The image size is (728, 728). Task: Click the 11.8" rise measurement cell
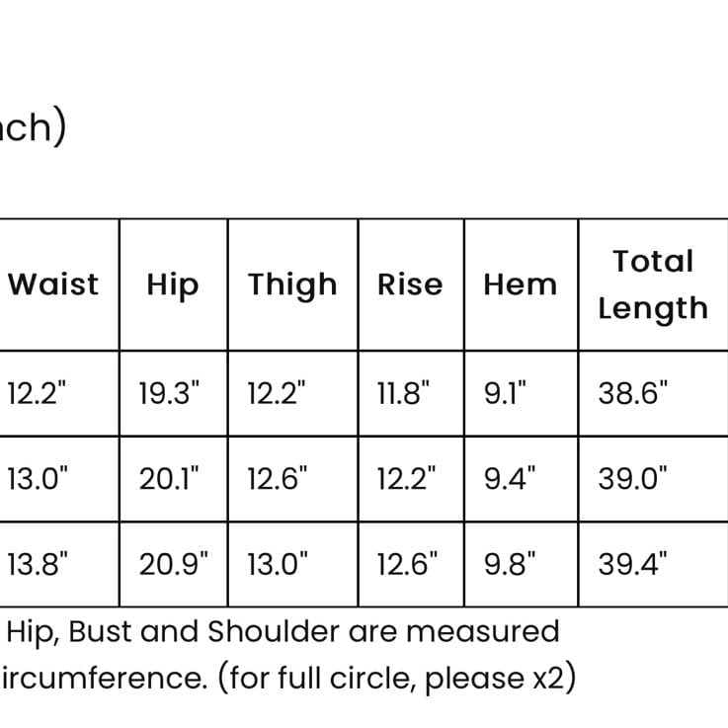pos(411,393)
